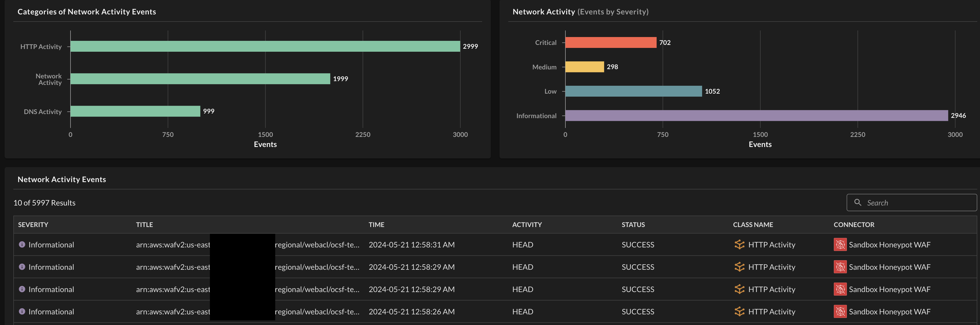The image size is (980, 325).
Task: Sort the table by the STATUS column header
Action: 633,225
